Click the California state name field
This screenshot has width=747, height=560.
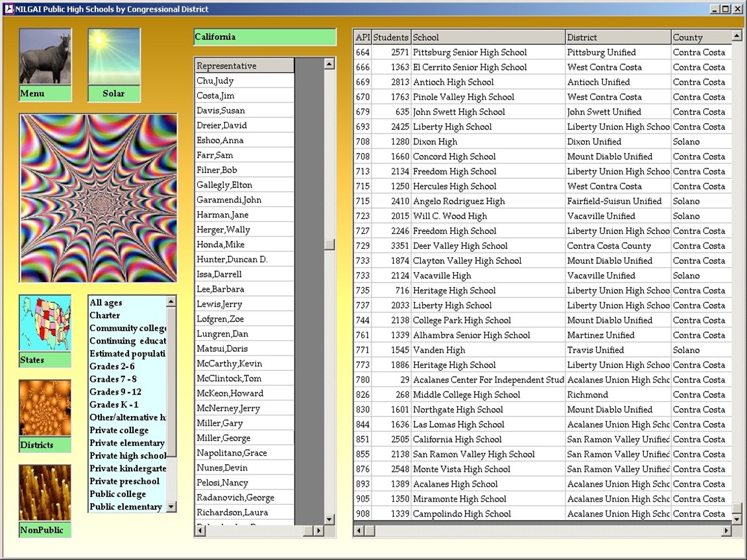(x=265, y=37)
